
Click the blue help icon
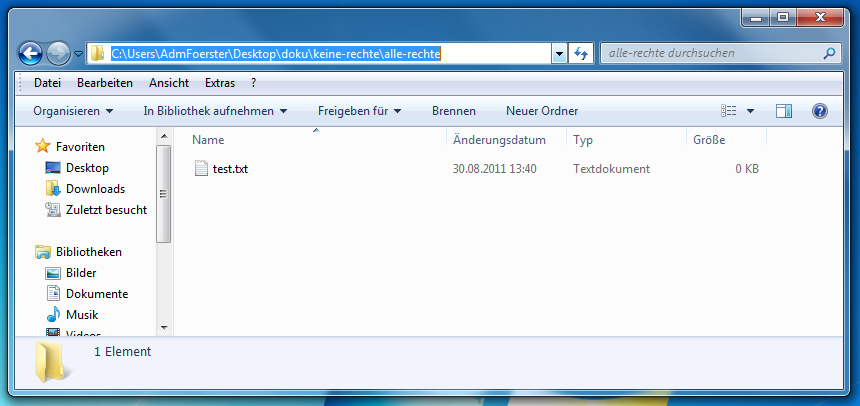(x=819, y=111)
